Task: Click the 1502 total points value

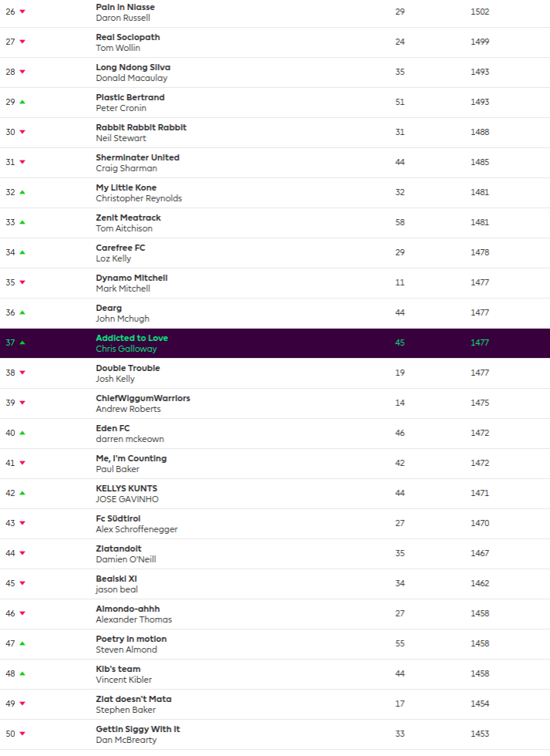Action: click(480, 12)
